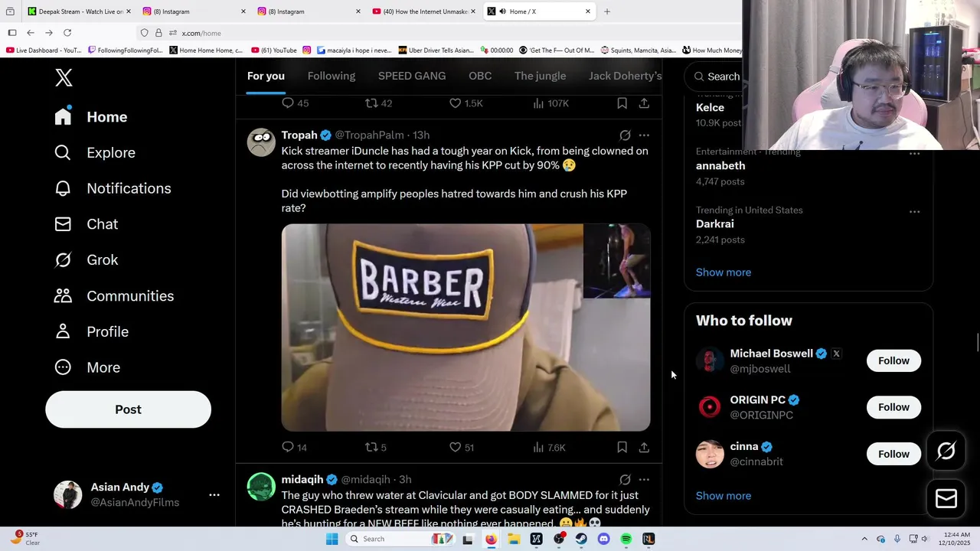Reply to the top post with 45 replies
The image size is (980, 551).
[x=295, y=103]
